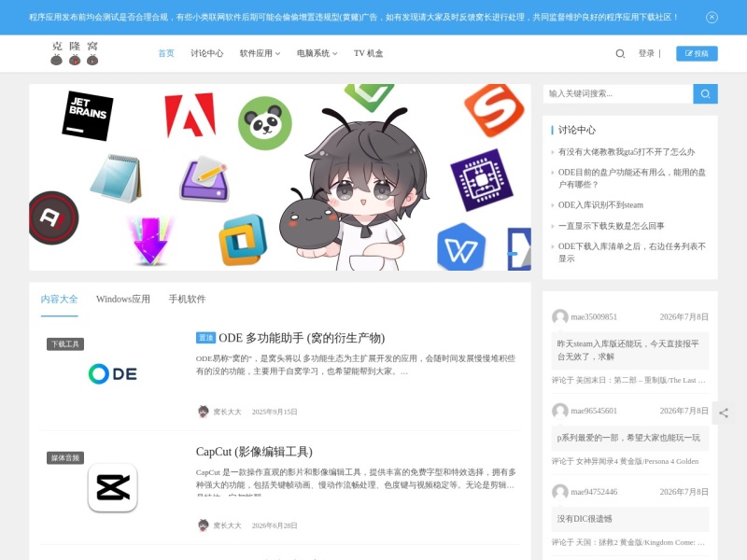Viewport: 747px width, 560px height.
Task: Open link 女神异闻录4 黄金版 comment source
Action: point(637,461)
